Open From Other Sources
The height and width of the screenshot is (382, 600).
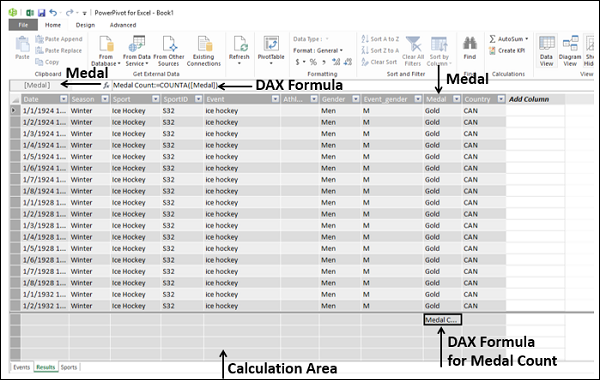click(x=169, y=51)
